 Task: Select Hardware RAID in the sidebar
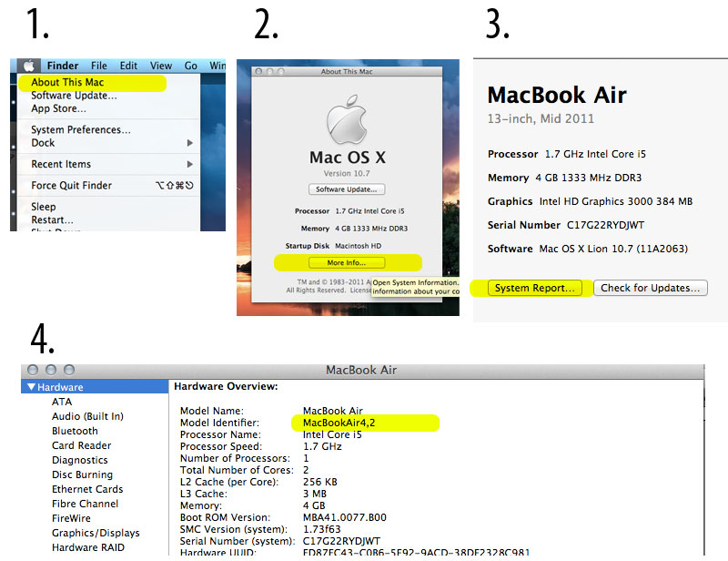[88, 547]
